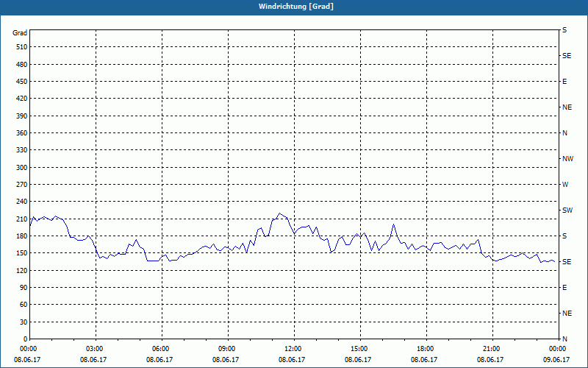This screenshot has height=368, width=588.
Task: Select the N compass label level with 0
Action: [564, 339]
